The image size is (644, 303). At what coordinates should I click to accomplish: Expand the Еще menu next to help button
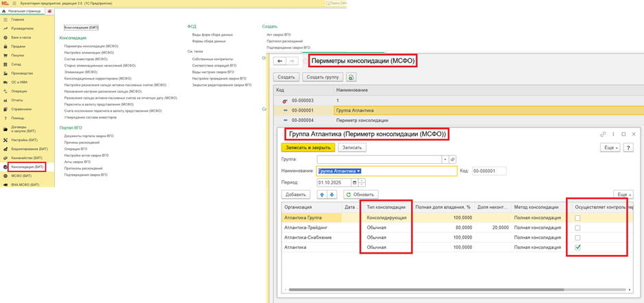[x=608, y=147]
